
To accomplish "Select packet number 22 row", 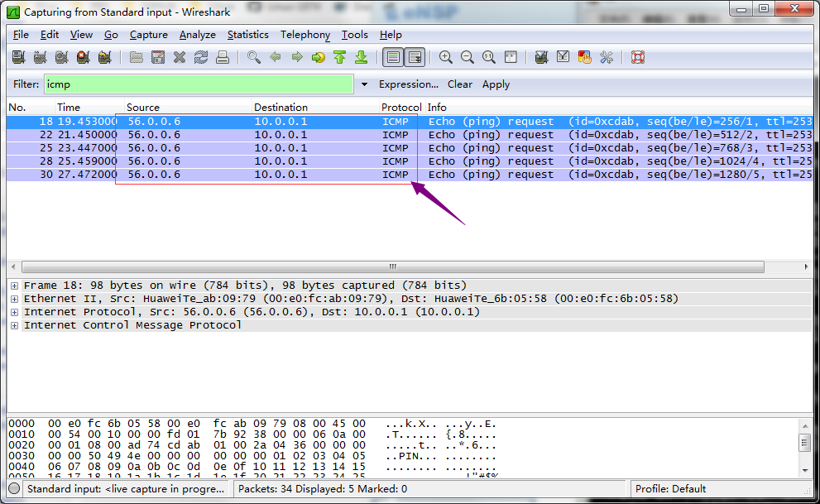I will point(410,135).
